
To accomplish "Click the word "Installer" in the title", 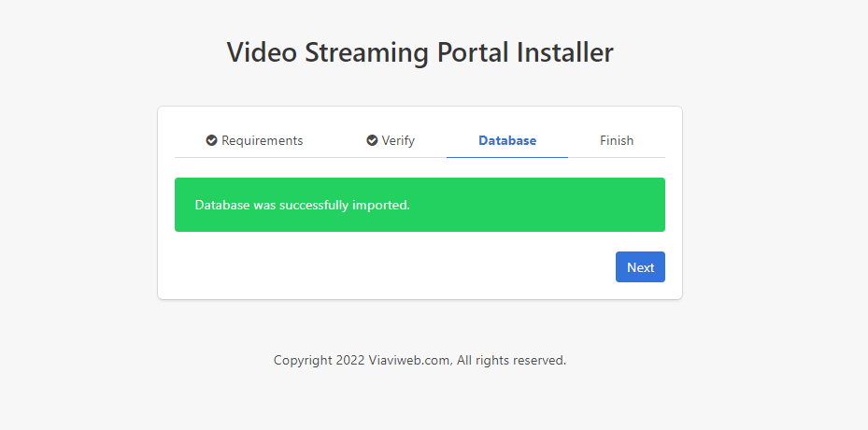I will (568, 52).
